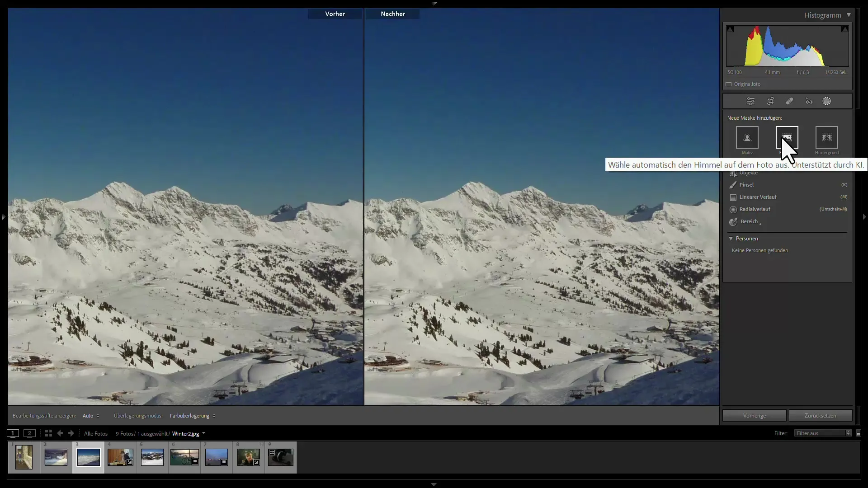Hide the filmstrip with bottom arrow
This screenshot has height=488, width=868.
pyautogui.click(x=434, y=484)
